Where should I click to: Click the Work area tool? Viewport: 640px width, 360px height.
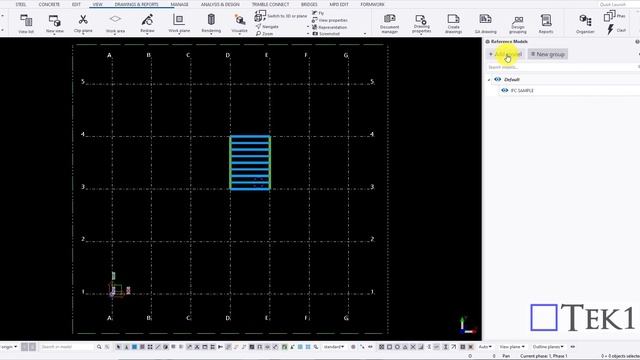(x=116, y=24)
